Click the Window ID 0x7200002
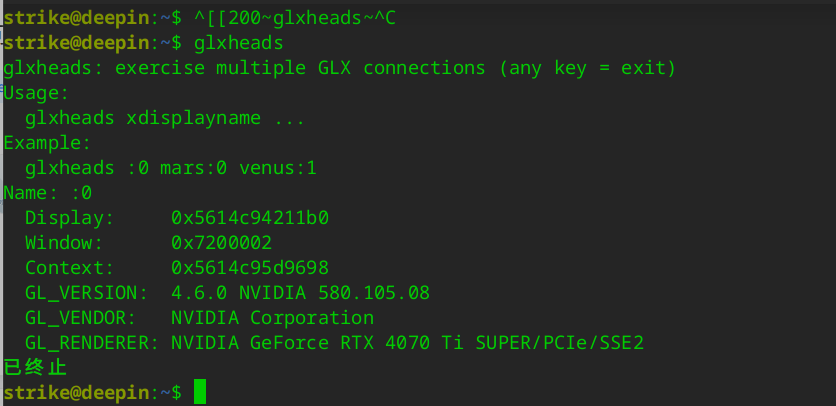This screenshot has width=836, height=406. coord(221,243)
